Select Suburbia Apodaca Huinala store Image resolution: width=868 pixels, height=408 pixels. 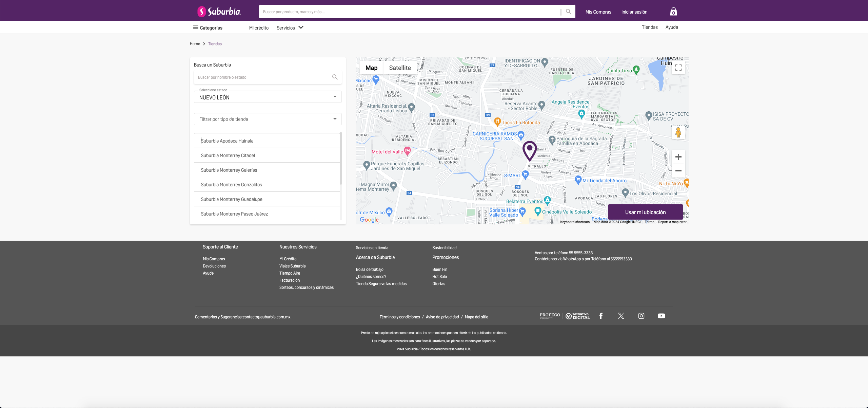pos(267,141)
